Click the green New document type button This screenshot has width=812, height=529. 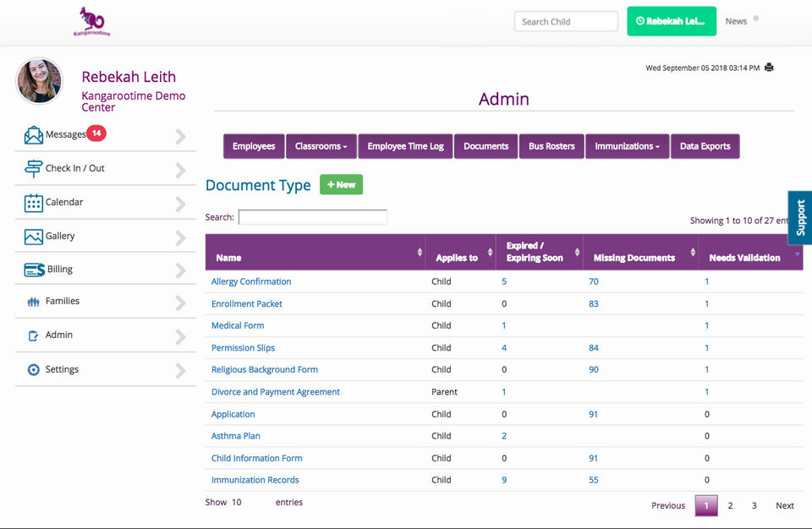341,185
